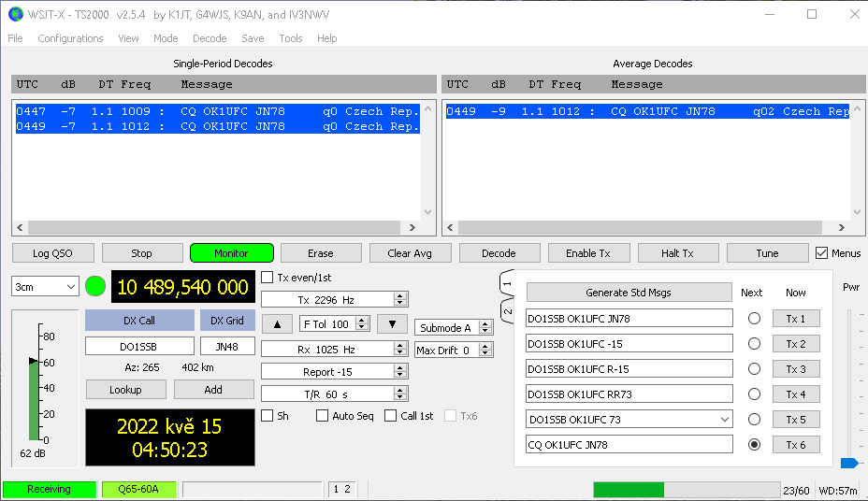Viewport: 868px width, 501px height.
Task: Increase F Tol value using spinner
Action: [x=364, y=321]
